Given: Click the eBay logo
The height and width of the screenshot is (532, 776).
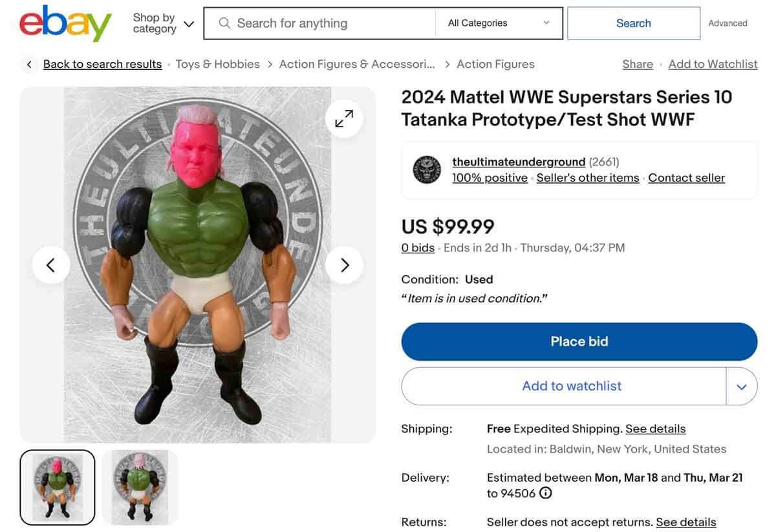Looking at the screenshot, I should click(x=65, y=23).
